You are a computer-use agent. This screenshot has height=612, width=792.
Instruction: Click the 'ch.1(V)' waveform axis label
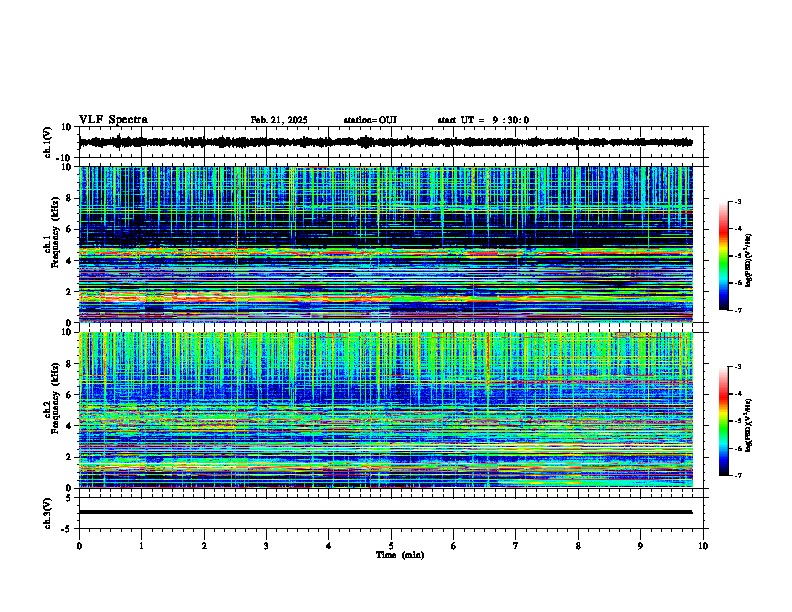click(48, 142)
